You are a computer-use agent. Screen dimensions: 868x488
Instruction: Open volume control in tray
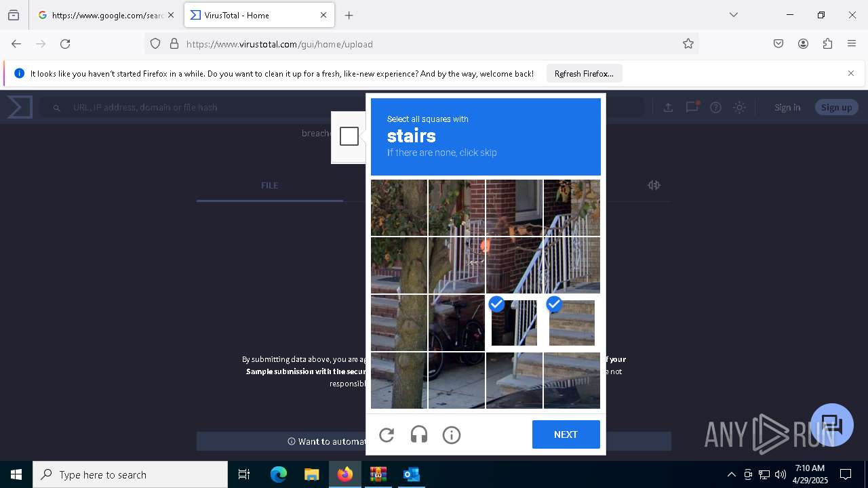[781, 474]
